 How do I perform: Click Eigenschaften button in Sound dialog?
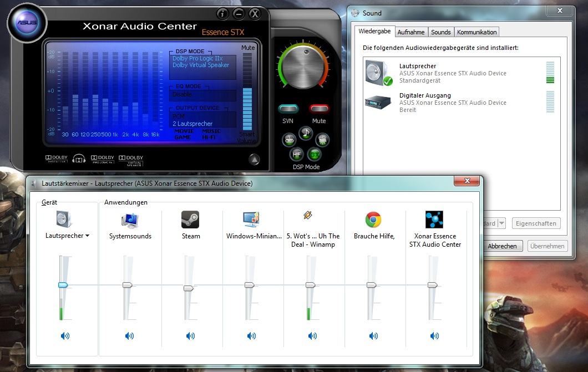point(536,223)
